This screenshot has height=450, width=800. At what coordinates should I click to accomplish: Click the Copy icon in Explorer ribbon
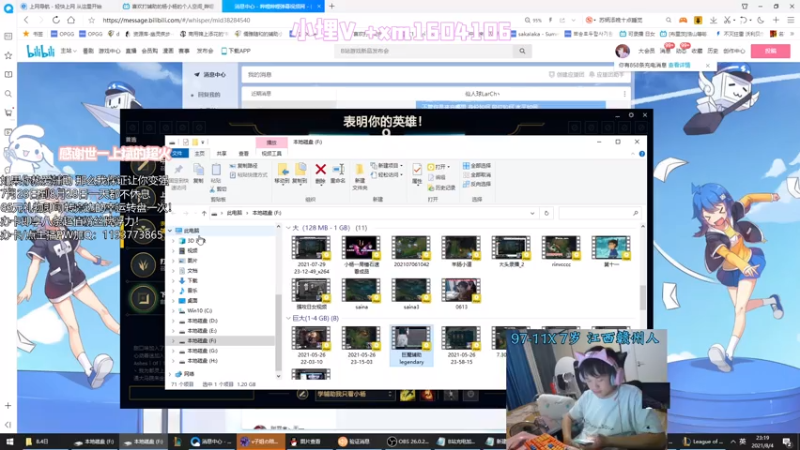point(198,170)
